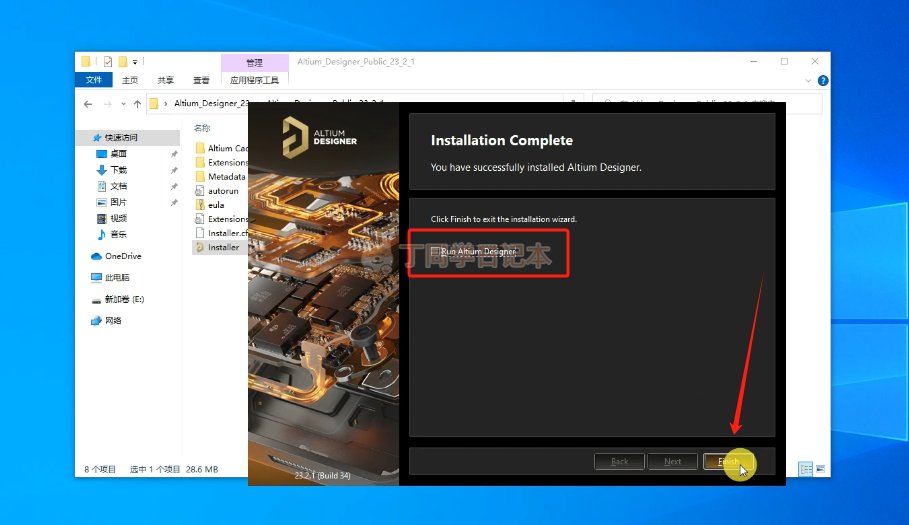
Task: Select OneDrive in the sidebar
Action: point(123,256)
